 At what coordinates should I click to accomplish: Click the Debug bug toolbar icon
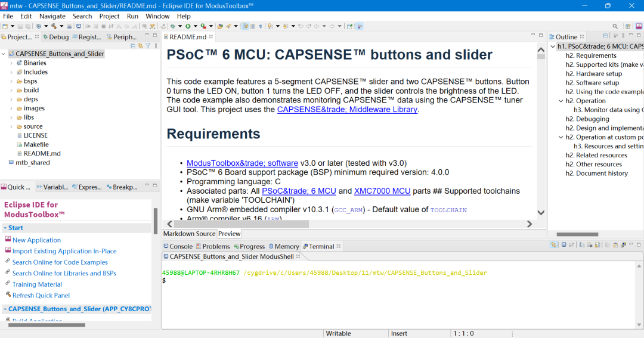pyautogui.click(x=172, y=26)
